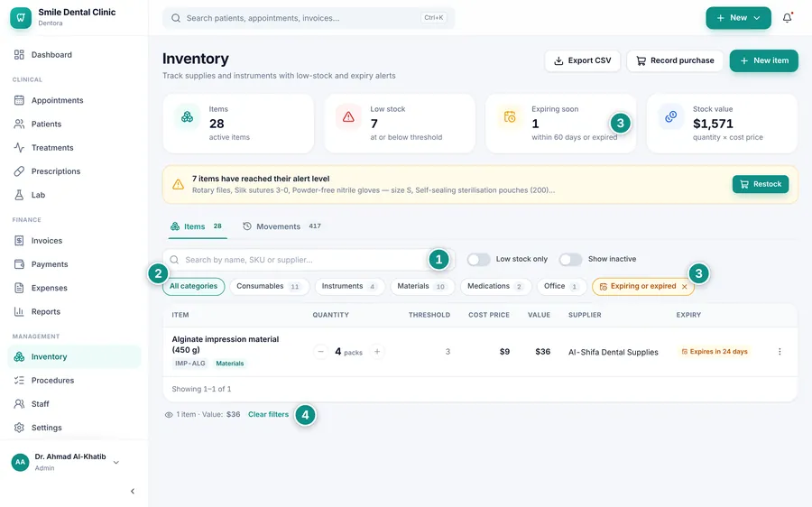Turn on Show inactive toggle

coord(571,260)
